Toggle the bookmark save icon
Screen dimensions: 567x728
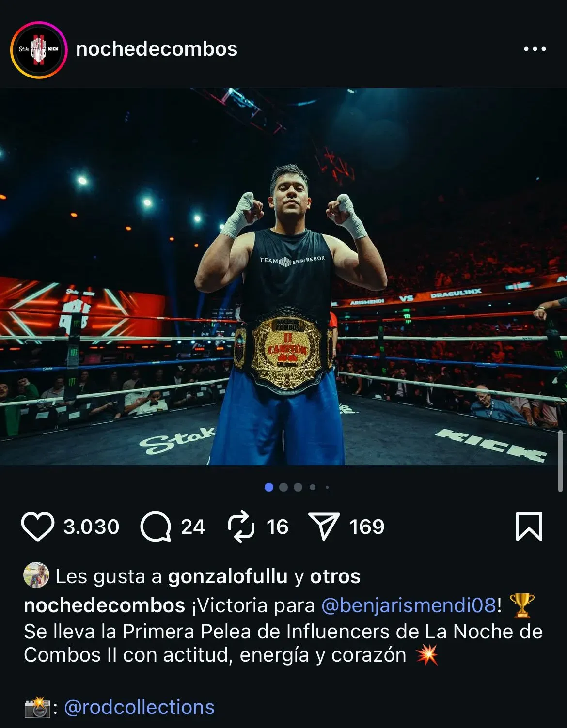[529, 527]
